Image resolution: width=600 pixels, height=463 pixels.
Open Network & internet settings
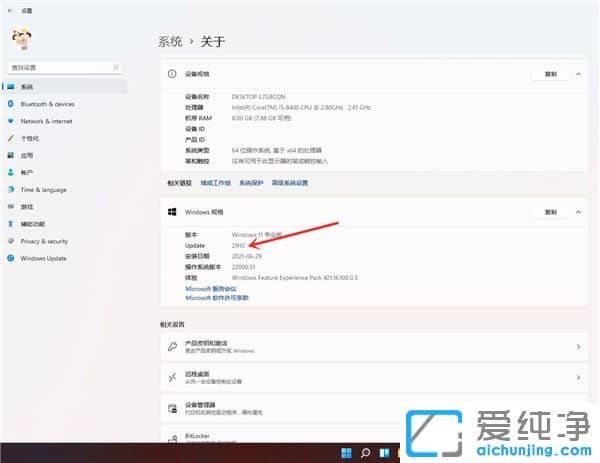click(x=46, y=121)
